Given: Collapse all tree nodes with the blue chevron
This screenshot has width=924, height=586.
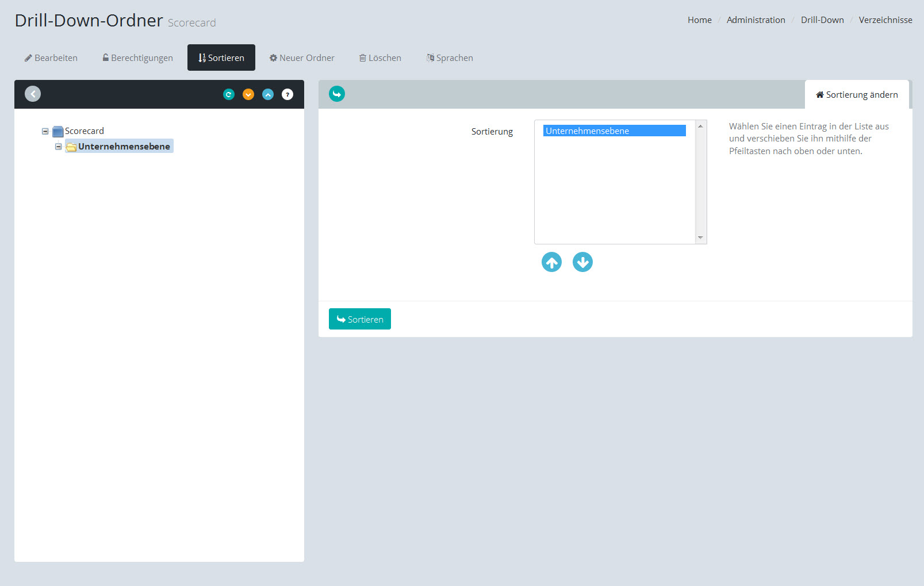Looking at the screenshot, I should click(268, 94).
